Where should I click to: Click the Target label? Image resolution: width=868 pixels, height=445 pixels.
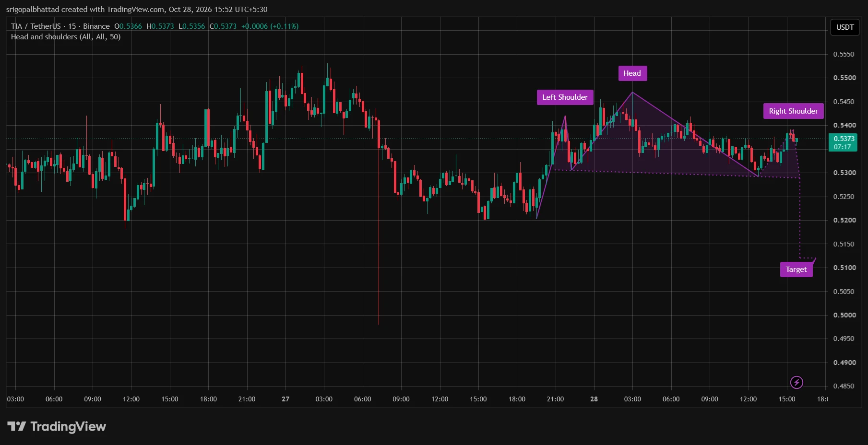[796, 269]
